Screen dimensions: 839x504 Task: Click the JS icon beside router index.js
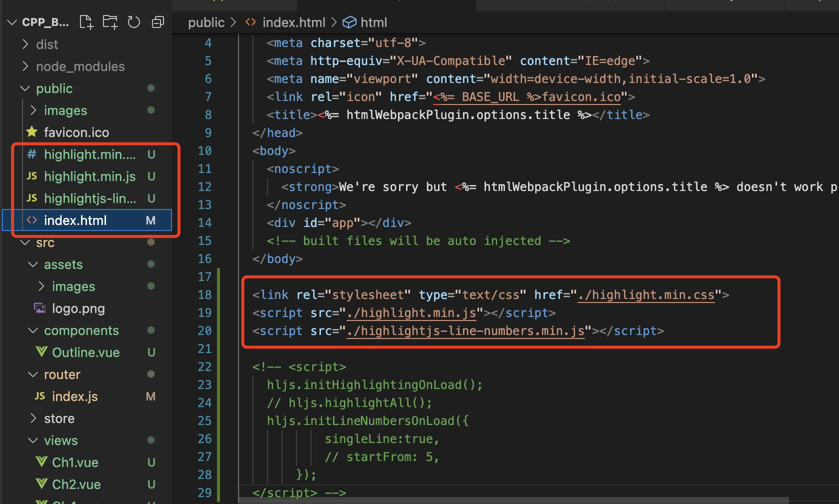coord(40,396)
